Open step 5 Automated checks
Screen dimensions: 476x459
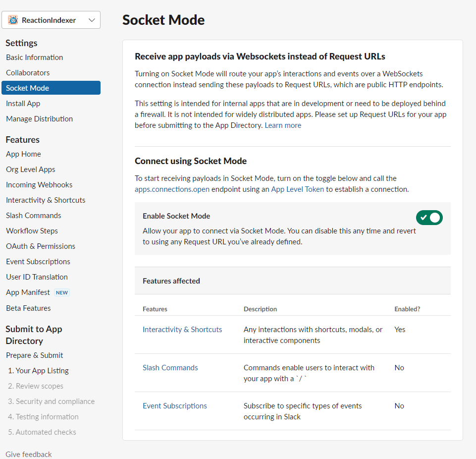click(42, 432)
